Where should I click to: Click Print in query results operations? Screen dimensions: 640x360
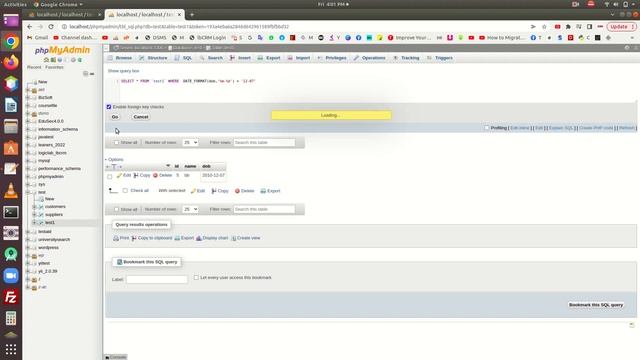coord(121,238)
